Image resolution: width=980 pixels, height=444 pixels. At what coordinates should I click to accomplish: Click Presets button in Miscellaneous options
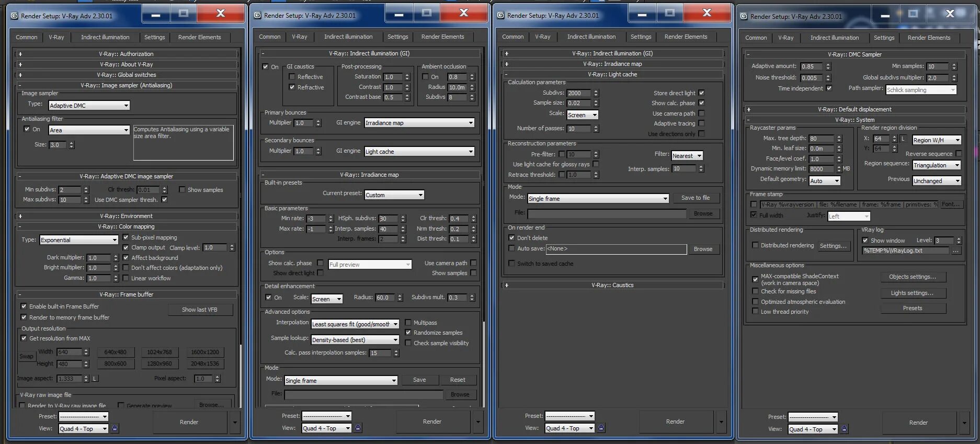pos(913,308)
